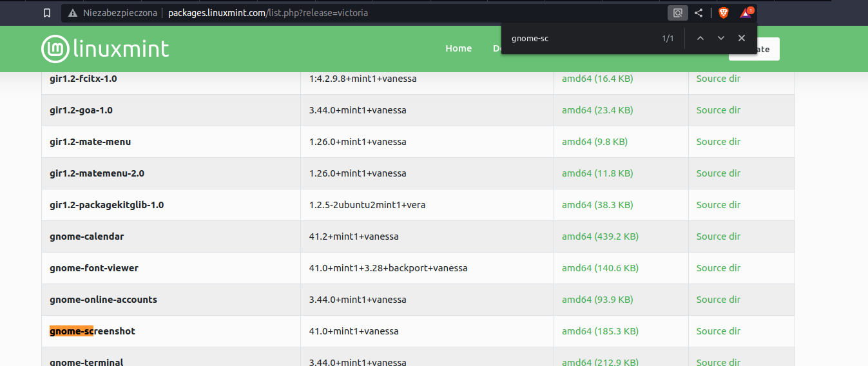Open Source dir for gir1.2-packagekitglib-1.0
The image size is (868, 366).
click(719, 205)
